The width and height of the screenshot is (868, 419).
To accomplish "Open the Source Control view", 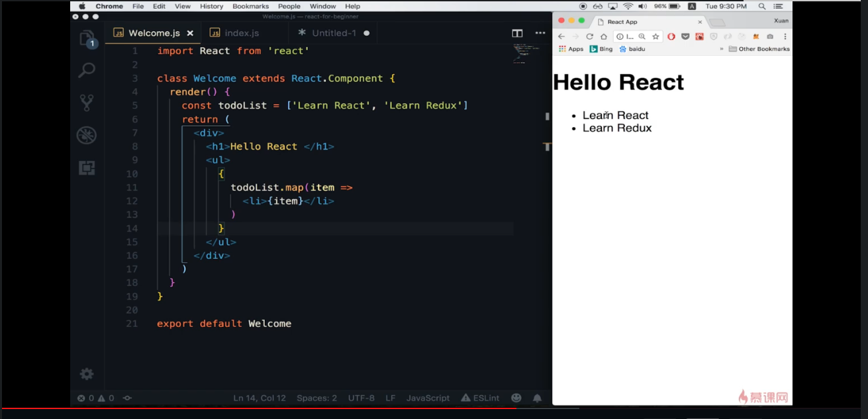I will pos(87,102).
